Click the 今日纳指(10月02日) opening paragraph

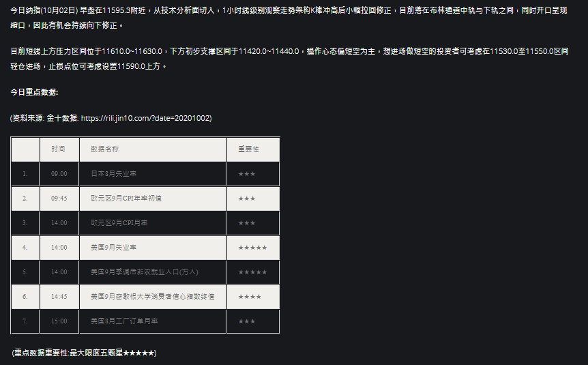point(289,18)
